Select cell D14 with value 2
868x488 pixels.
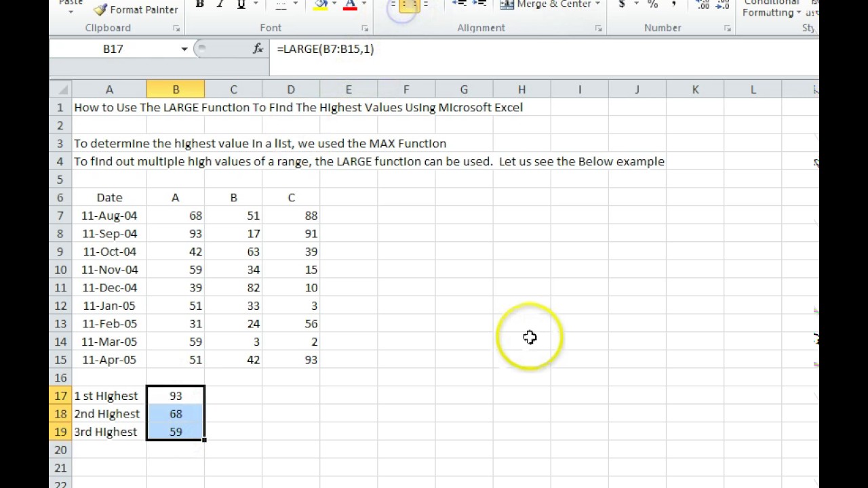(291, 342)
